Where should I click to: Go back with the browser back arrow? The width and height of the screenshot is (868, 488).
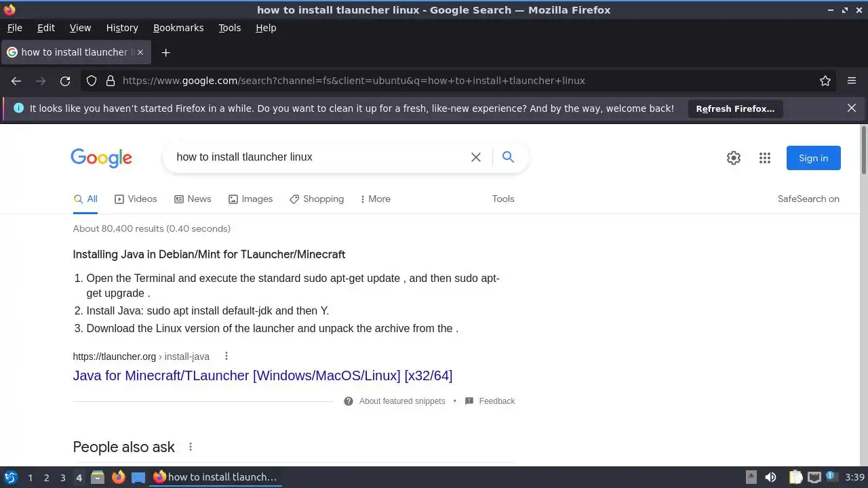16,81
